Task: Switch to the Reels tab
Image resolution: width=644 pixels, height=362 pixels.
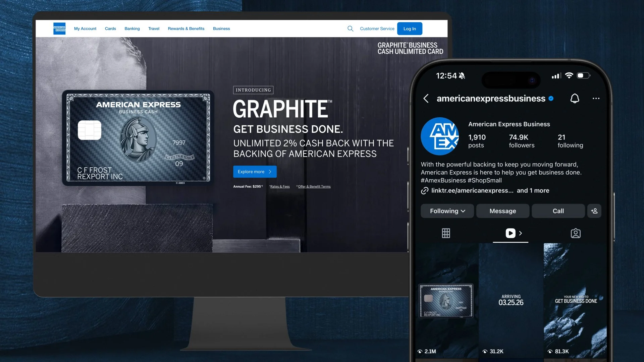Action: click(510, 233)
